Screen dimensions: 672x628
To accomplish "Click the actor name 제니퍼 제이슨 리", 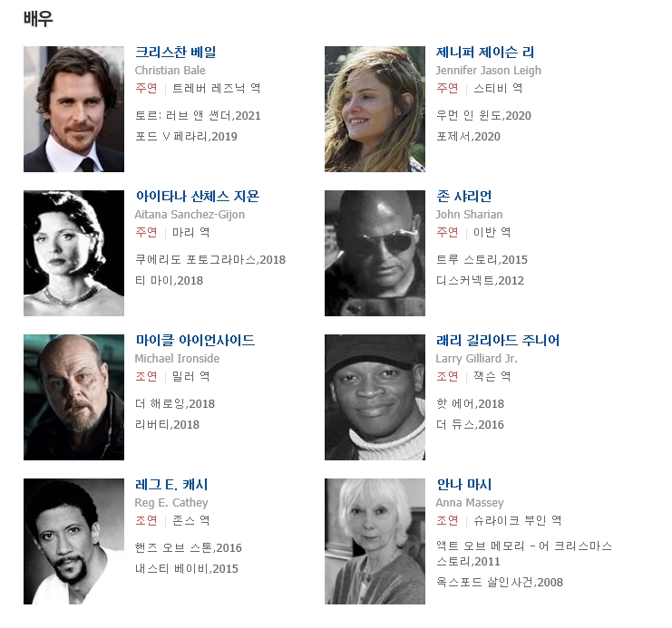I will click(485, 53).
